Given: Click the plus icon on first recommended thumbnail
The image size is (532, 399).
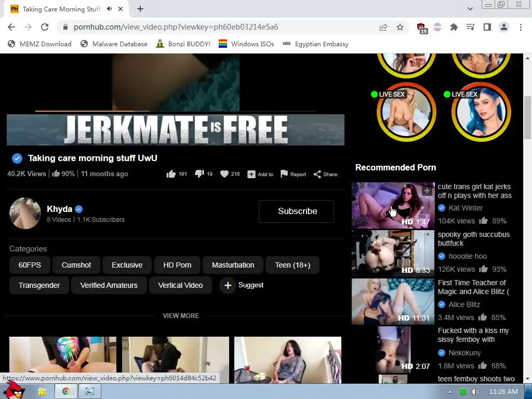Looking at the screenshot, I should (x=427, y=191).
